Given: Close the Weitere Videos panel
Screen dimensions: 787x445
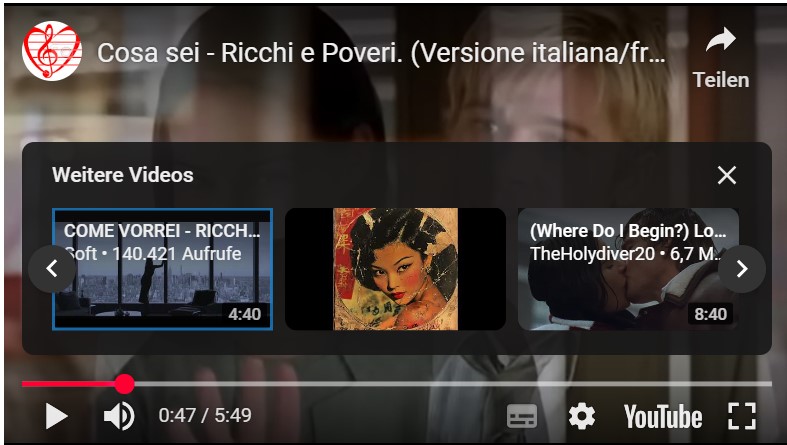Looking at the screenshot, I should [x=727, y=176].
